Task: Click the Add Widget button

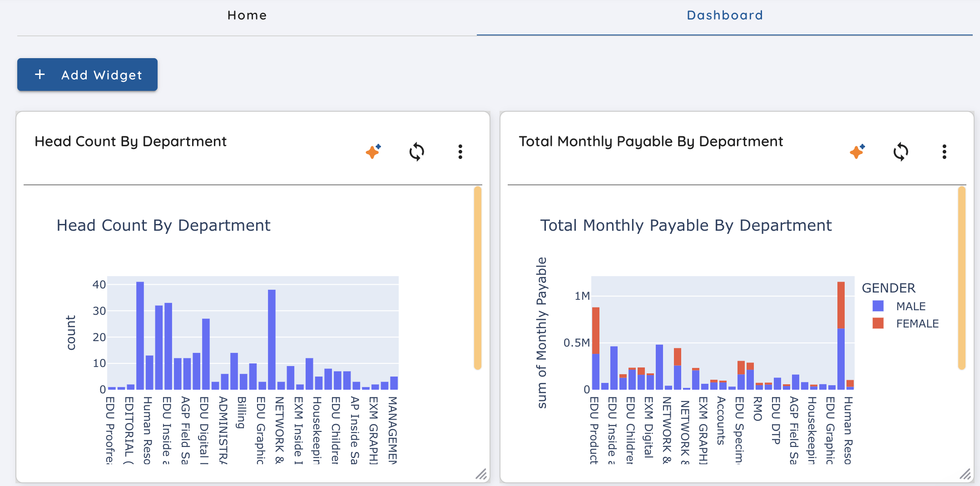Action: [87, 74]
